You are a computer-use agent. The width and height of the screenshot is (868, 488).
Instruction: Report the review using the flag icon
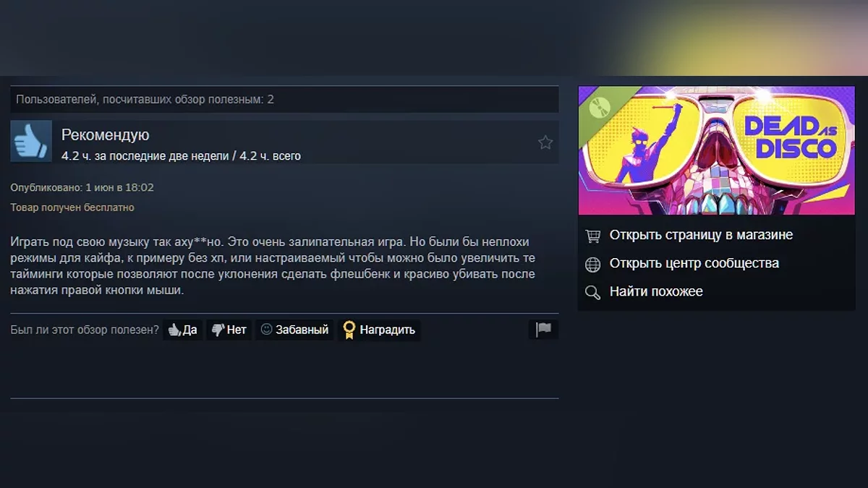coord(543,330)
